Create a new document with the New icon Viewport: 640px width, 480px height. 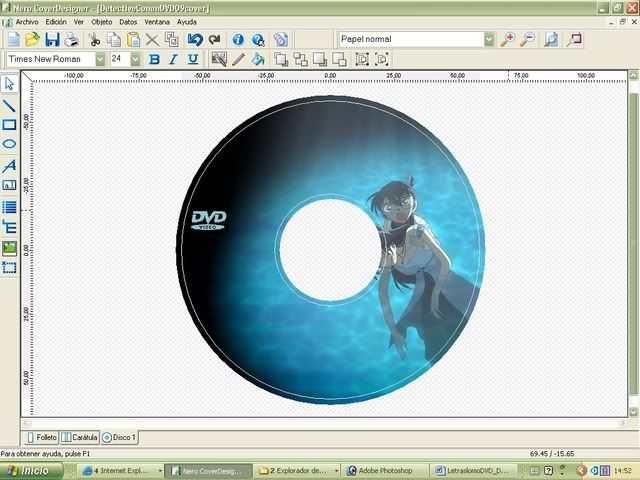(14, 40)
